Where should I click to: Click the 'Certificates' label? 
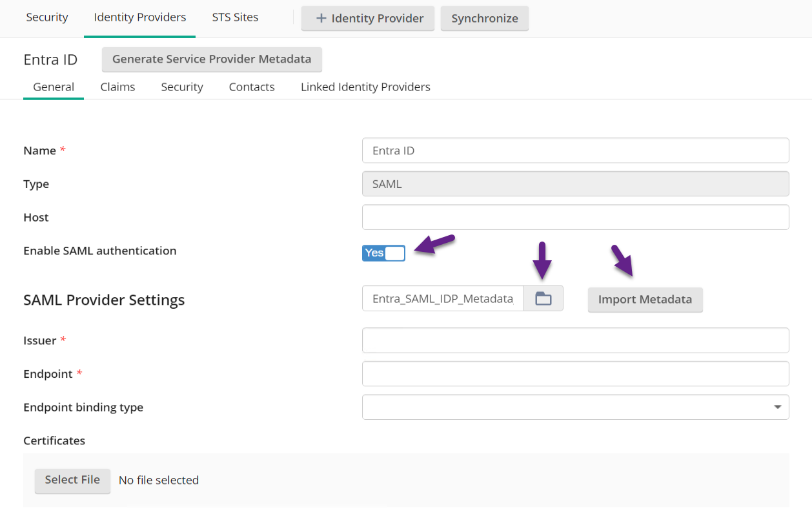click(x=54, y=440)
